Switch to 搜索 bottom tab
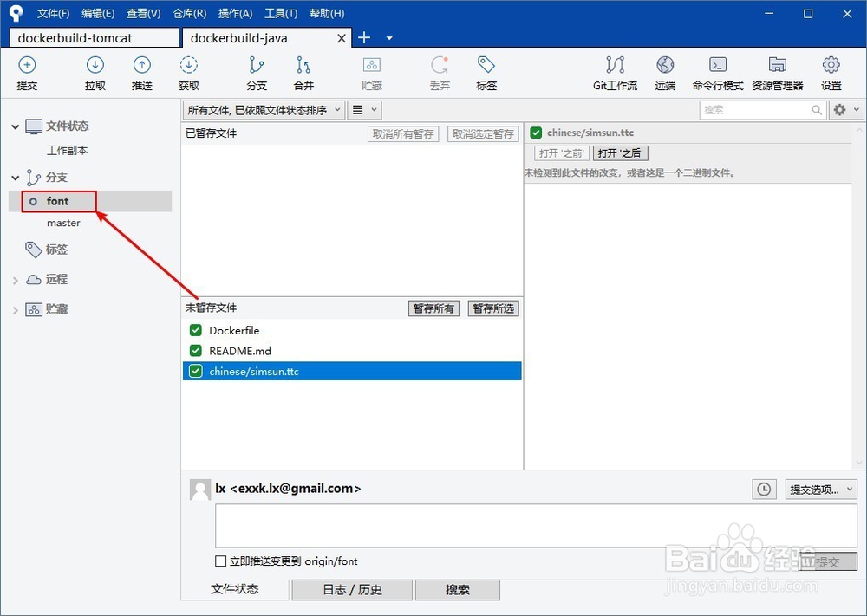Image resolution: width=867 pixels, height=616 pixels. tap(457, 589)
